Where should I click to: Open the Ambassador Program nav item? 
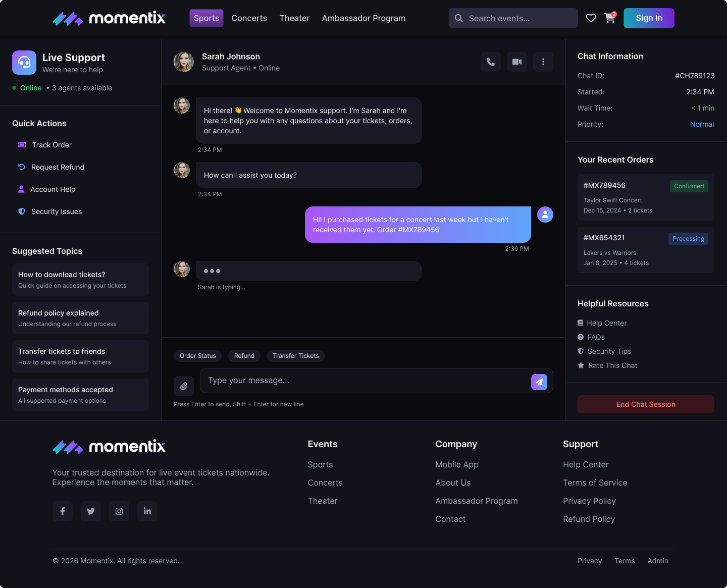pyautogui.click(x=363, y=18)
